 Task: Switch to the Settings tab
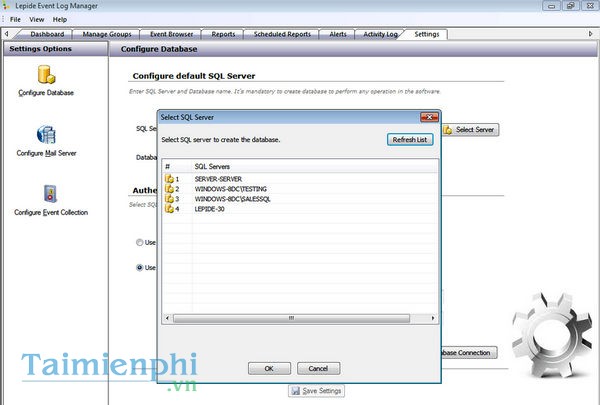[x=427, y=34]
